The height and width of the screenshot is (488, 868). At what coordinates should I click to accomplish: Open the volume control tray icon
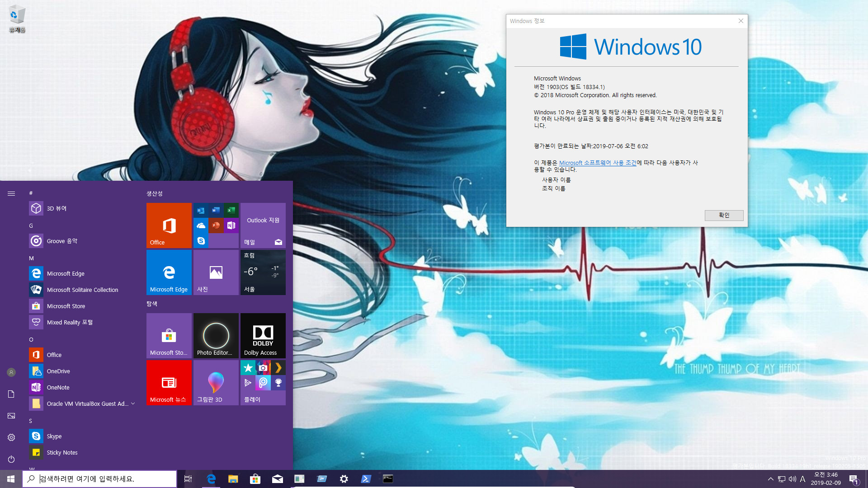click(793, 479)
